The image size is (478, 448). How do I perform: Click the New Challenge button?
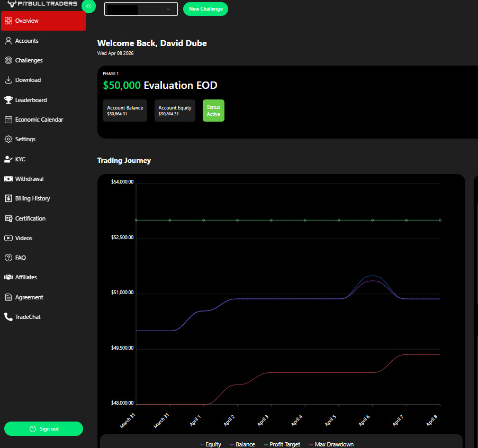pos(205,9)
